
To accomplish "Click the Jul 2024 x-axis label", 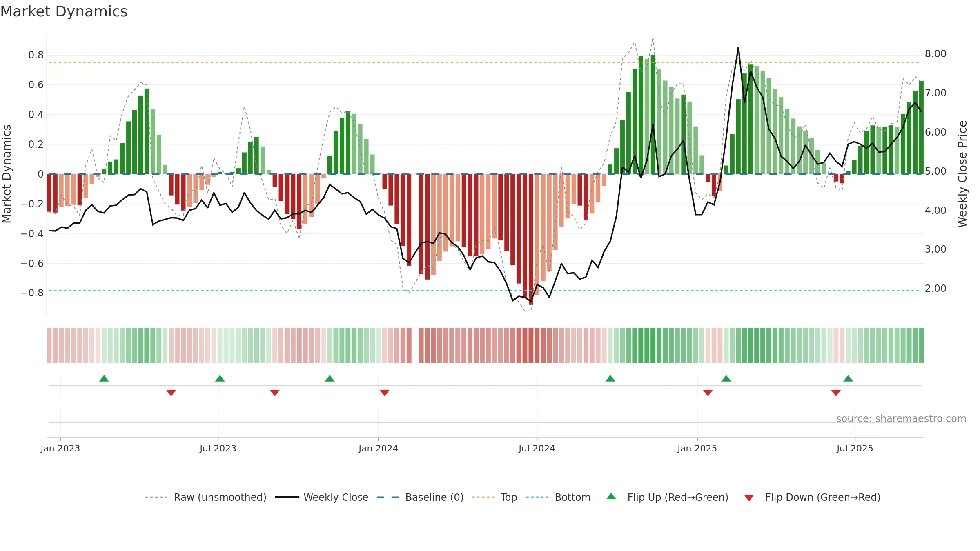I will (x=537, y=448).
